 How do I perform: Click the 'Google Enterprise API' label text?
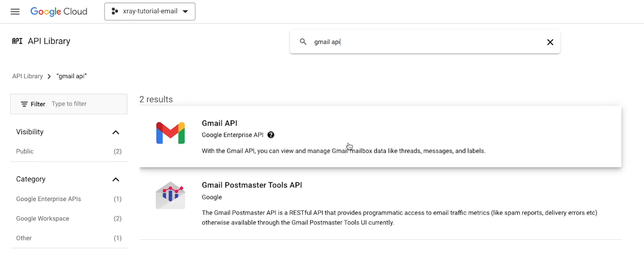point(233,135)
